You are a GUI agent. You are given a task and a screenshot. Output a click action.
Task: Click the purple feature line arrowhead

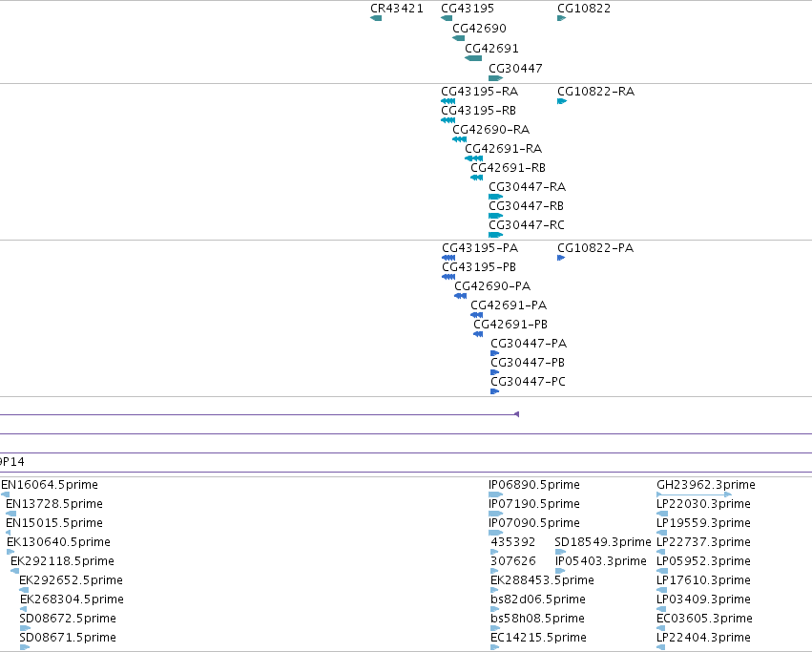point(516,414)
